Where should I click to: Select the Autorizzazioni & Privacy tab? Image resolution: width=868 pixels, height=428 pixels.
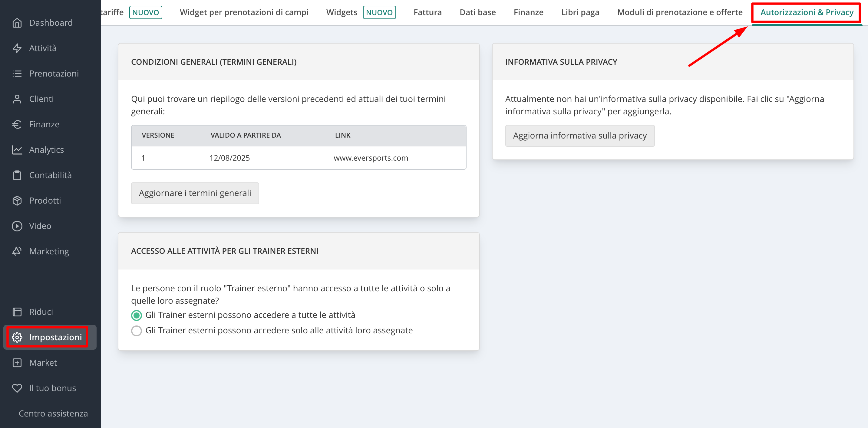tap(807, 12)
